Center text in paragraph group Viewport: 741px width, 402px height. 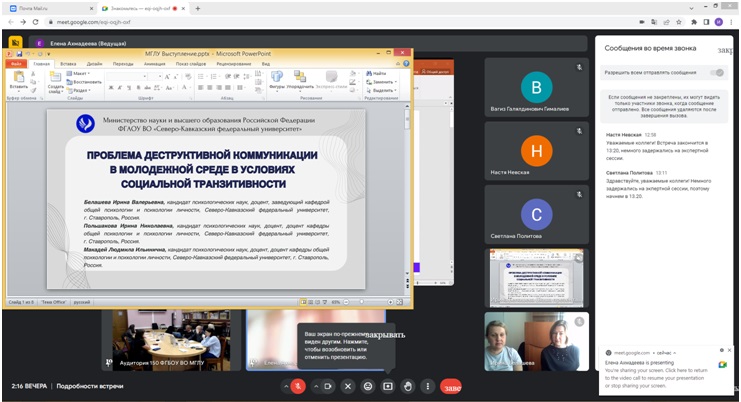(x=210, y=88)
